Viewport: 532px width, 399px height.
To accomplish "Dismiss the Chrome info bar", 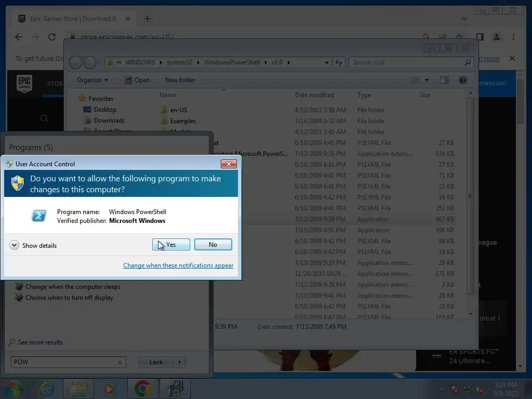I will point(512,58).
